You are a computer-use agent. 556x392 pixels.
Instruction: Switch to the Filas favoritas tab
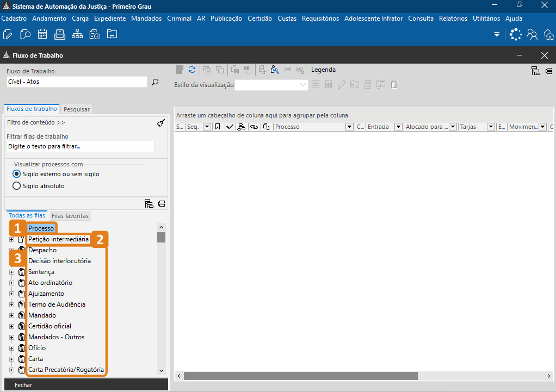pyautogui.click(x=70, y=216)
